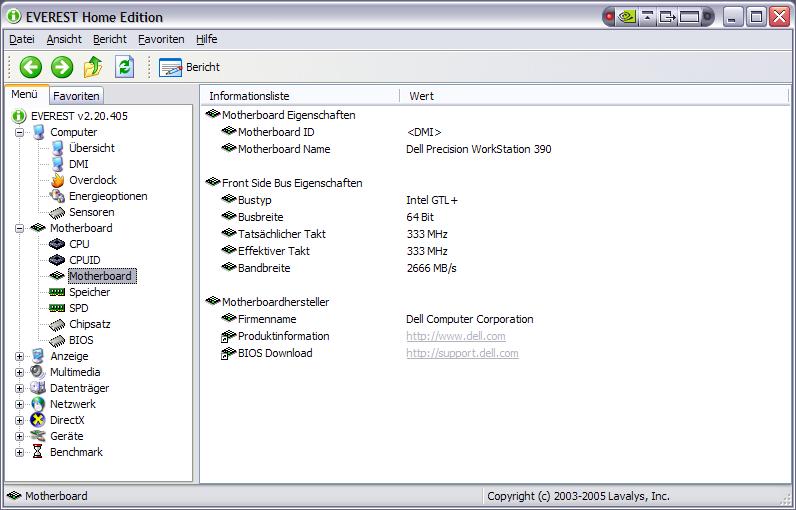This screenshot has width=796, height=510.
Task: Click the Chipsatz chip icon
Action: (x=57, y=324)
